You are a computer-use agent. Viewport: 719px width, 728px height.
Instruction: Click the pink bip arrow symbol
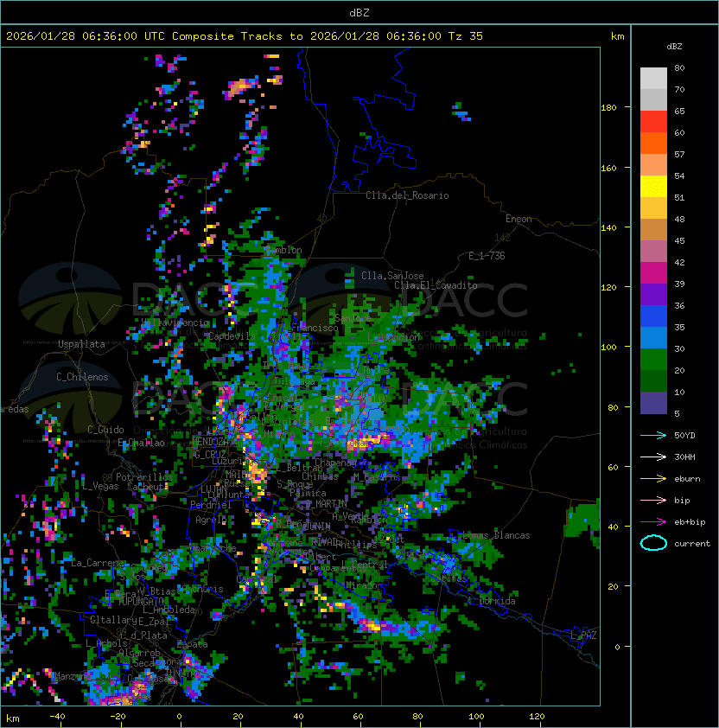(653, 500)
